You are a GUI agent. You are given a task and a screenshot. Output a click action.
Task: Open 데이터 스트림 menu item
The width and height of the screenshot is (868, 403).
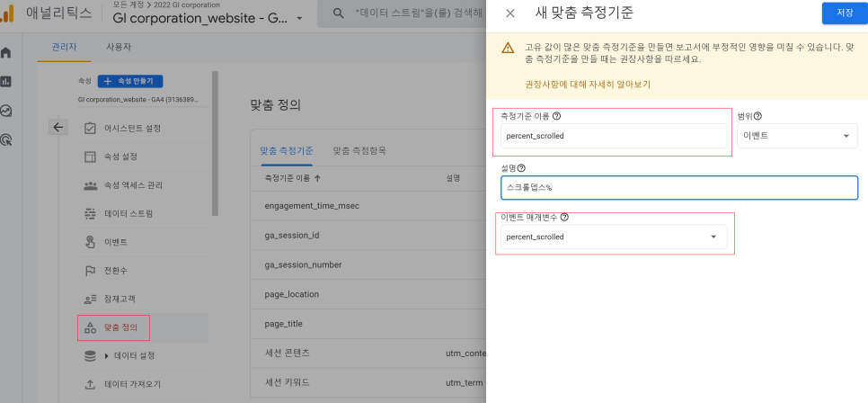tap(128, 213)
